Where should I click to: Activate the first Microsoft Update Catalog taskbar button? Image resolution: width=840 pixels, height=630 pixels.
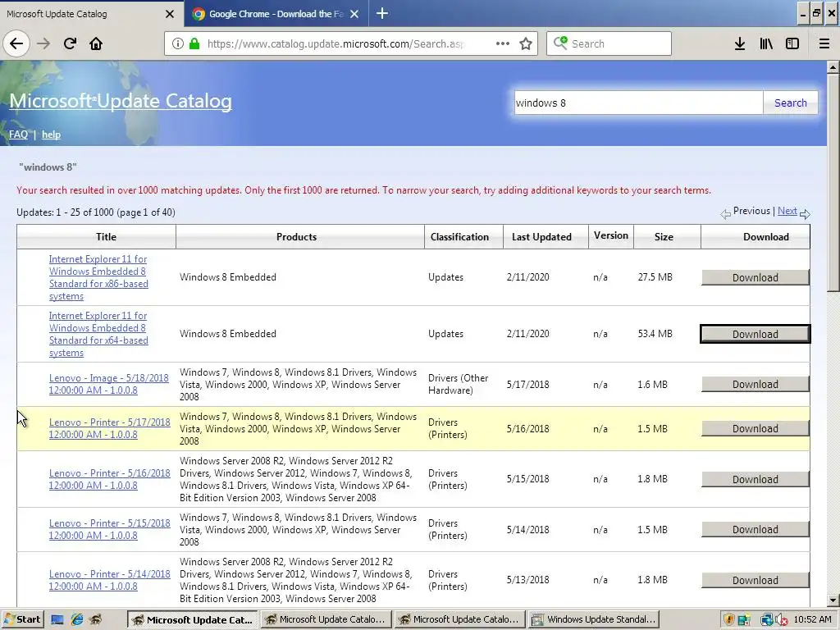click(193, 620)
